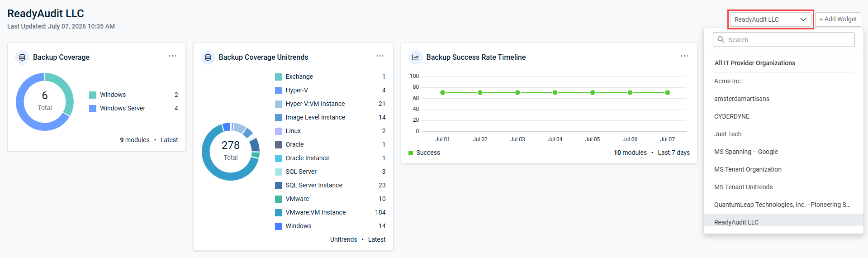Open Backup Success Rate Timeline options menu
This screenshot has height=258, width=868.
[x=684, y=56]
